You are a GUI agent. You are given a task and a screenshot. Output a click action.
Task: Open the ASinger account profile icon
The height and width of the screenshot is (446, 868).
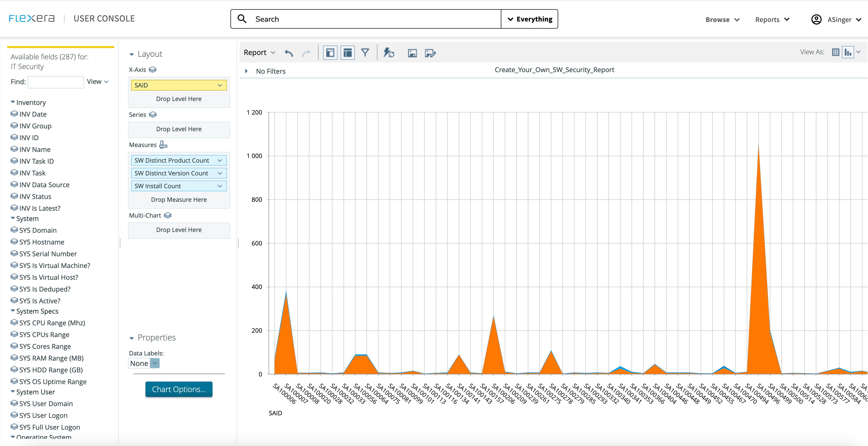pos(817,19)
